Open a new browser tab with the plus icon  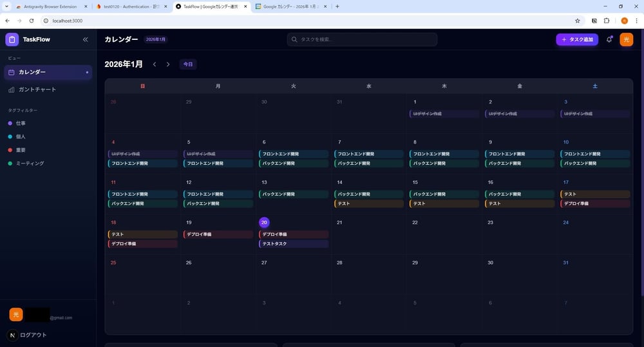(337, 6)
